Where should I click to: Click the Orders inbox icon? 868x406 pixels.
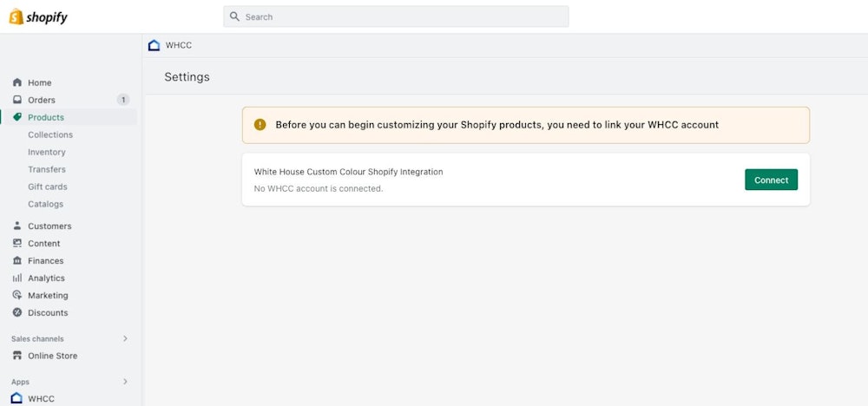tap(17, 100)
